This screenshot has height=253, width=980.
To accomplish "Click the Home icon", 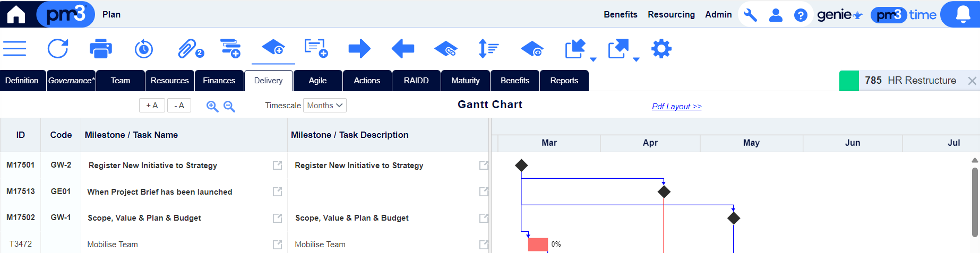I will coord(16,14).
